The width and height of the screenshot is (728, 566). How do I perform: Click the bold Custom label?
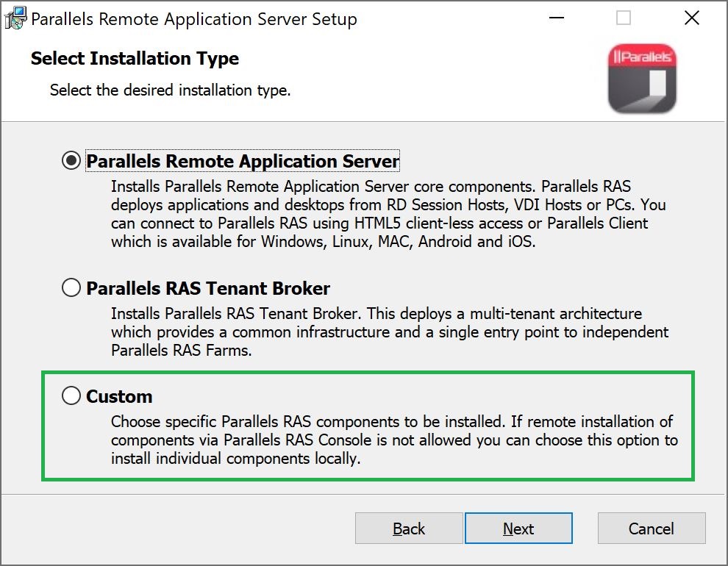click(119, 395)
